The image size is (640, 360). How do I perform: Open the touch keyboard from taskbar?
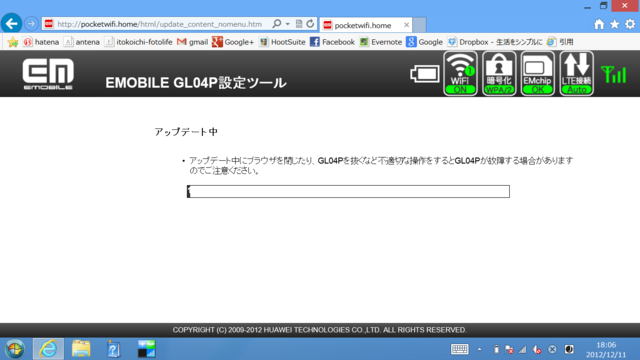460,349
